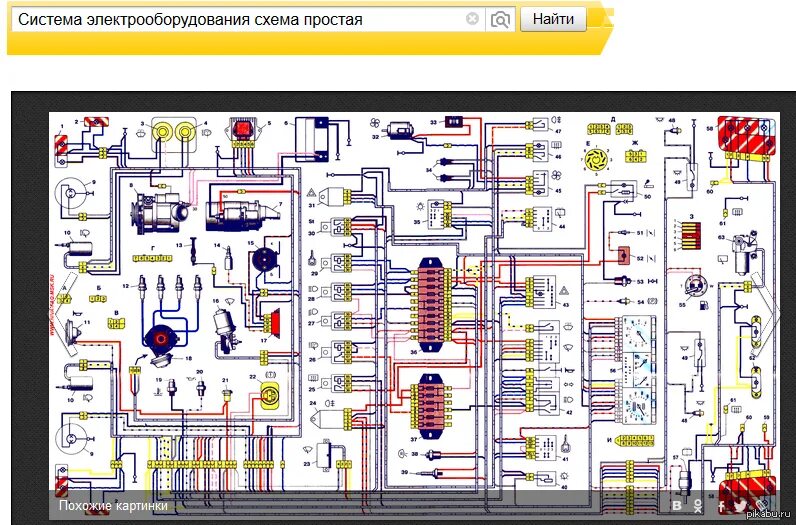This screenshot has width=796, height=525.
Task: Select the battery labeled 6 in diagram
Action: pyautogui.click(x=318, y=139)
